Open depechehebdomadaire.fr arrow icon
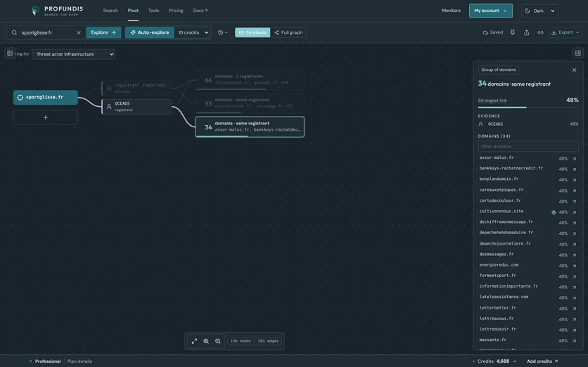This screenshot has width=588, height=367. pos(574,233)
